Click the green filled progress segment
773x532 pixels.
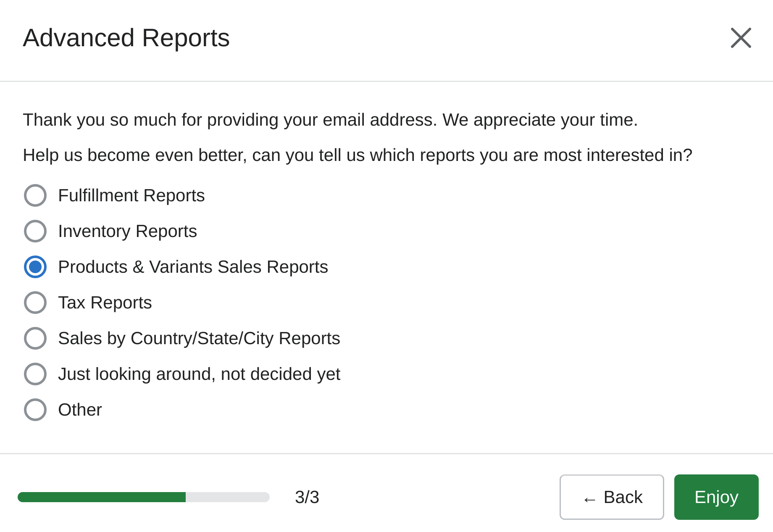(101, 497)
